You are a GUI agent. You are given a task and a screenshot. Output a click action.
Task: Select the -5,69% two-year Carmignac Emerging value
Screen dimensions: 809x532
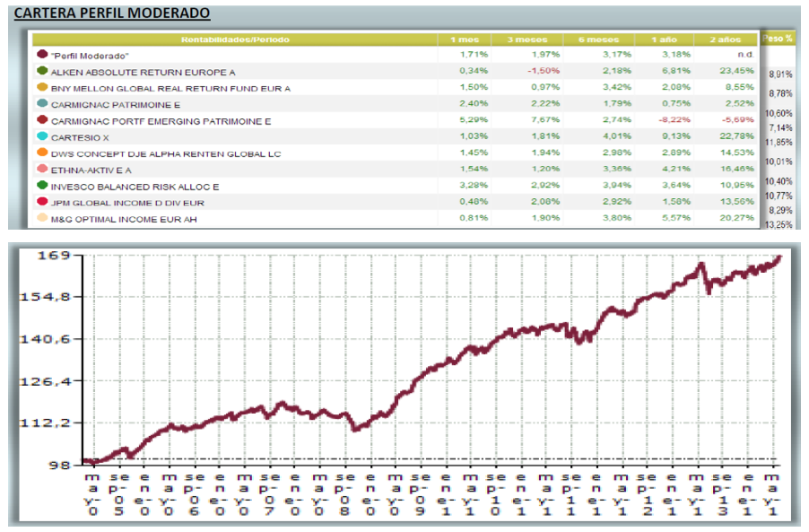click(x=738, y=119)
